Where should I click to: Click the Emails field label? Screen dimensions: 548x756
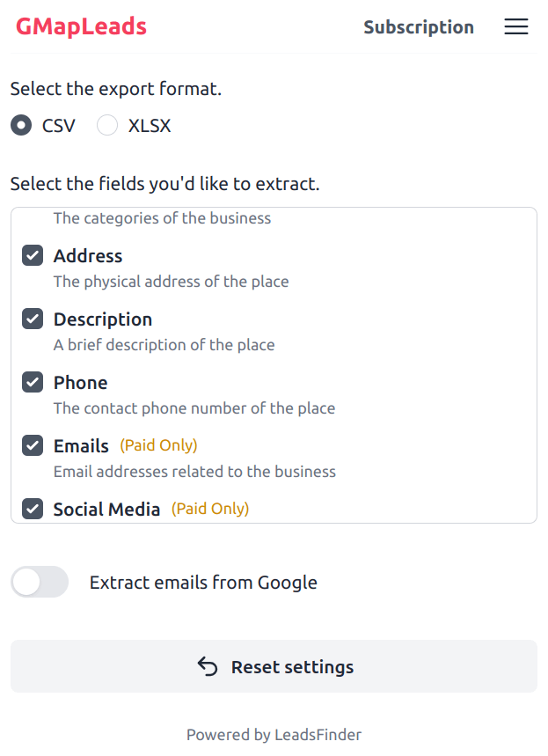(81, 446)
